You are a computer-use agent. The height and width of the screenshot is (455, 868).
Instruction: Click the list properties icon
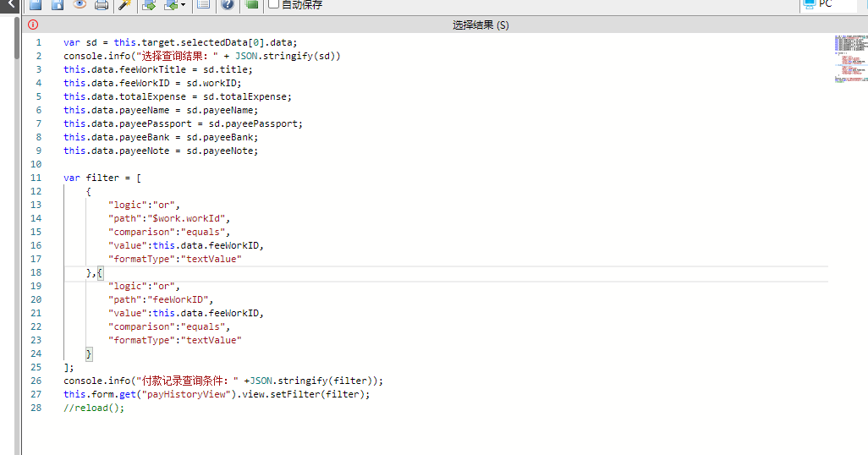tap(203, 5)
